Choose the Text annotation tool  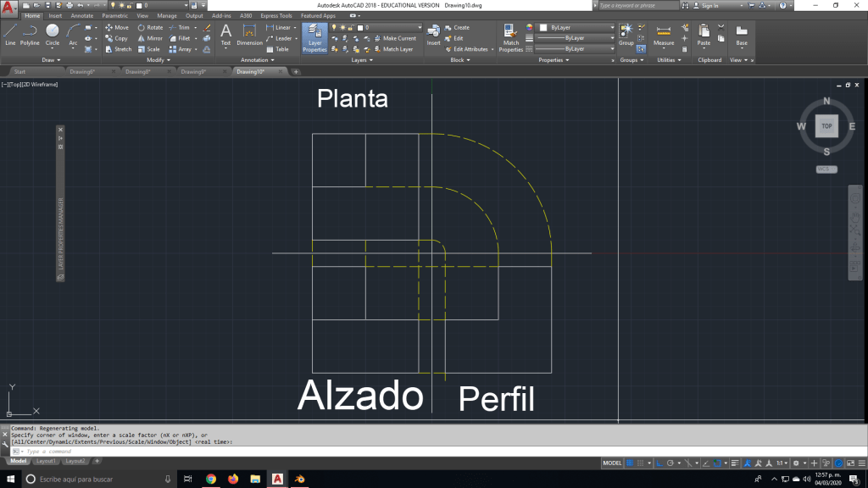coord(225,34)
